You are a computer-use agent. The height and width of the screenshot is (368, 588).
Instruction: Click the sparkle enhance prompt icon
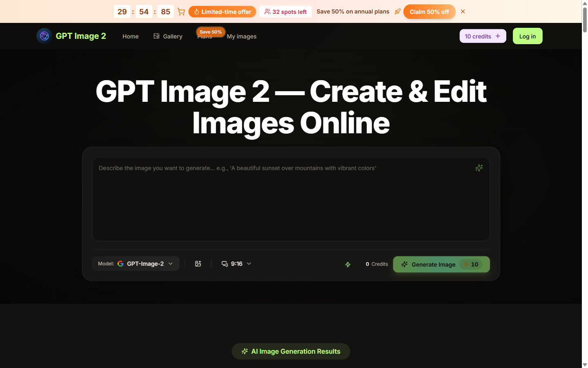point(479,168)
